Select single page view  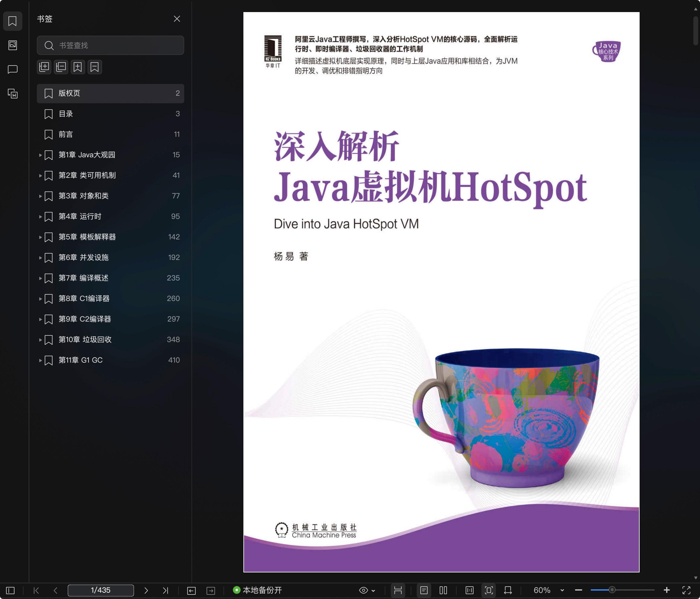[x=424, y=590]
